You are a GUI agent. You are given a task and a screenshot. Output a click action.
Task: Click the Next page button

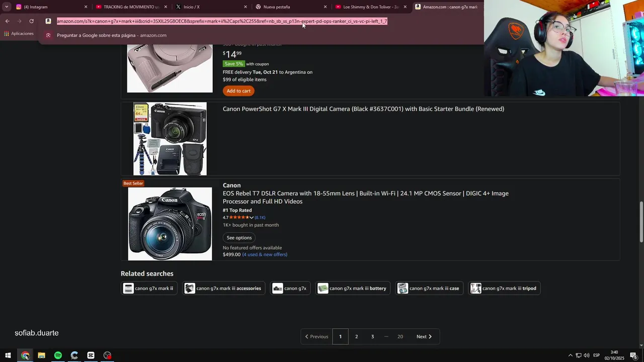(424, 336)
